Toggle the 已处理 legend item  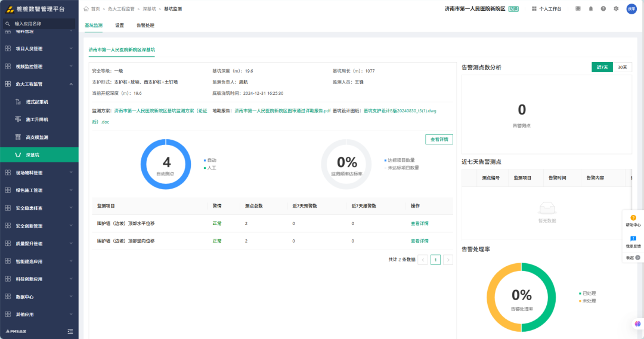[x=587, y=294]
